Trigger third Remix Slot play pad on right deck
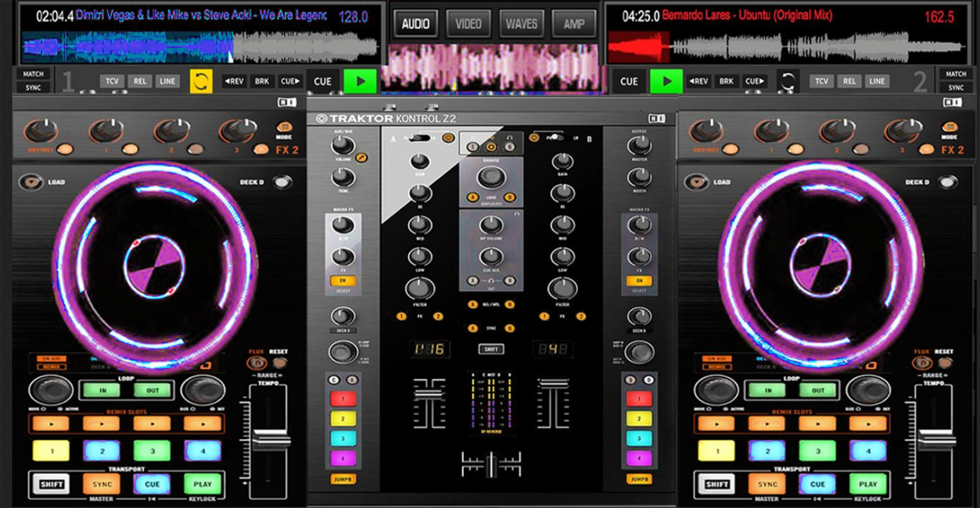This screenshot has width=980, height=508. [x=817, y=424]
